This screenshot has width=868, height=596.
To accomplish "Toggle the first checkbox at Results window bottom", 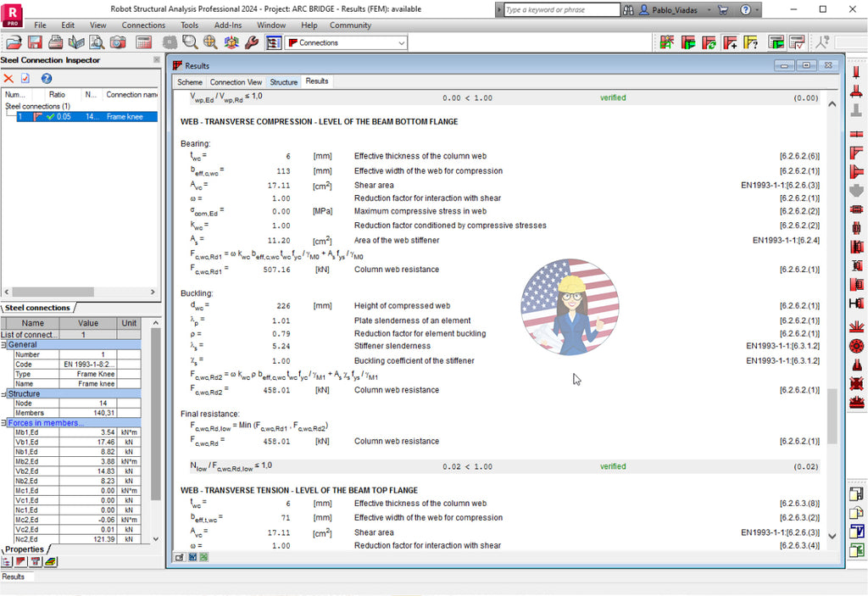I will [180, 557].
